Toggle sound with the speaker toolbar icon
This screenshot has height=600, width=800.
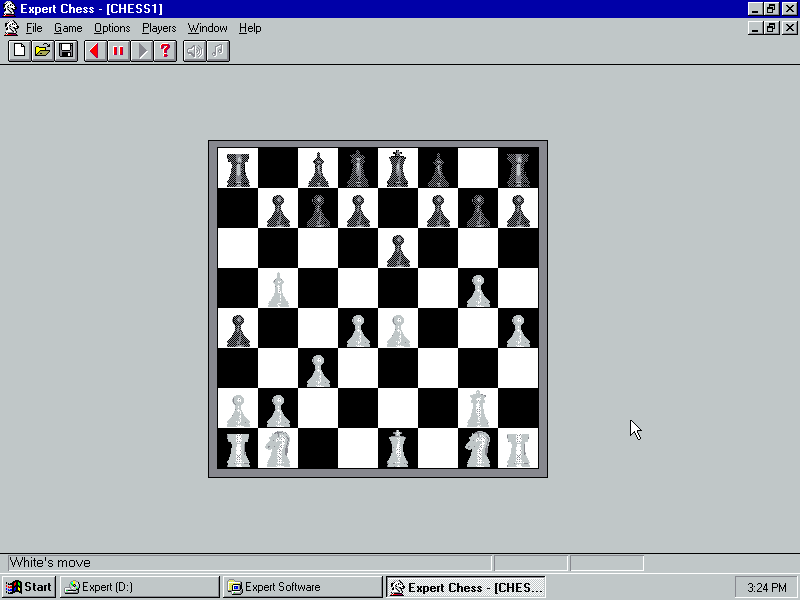[x=194, y=51]
